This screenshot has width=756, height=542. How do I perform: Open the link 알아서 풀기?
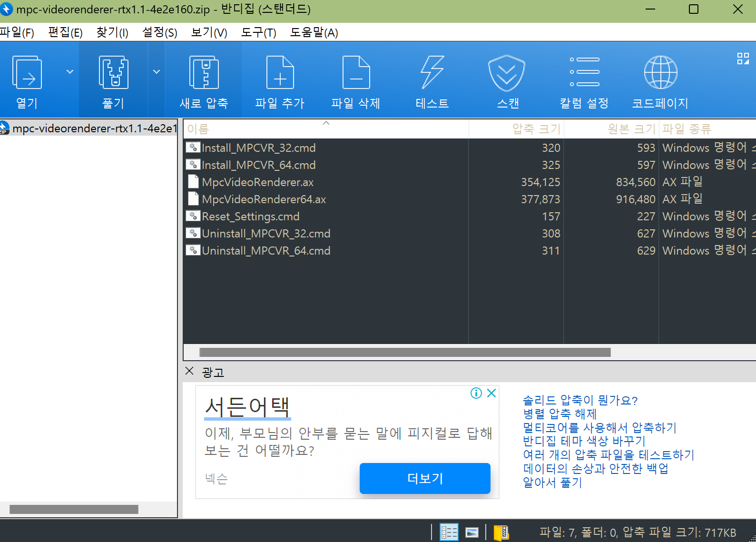click(x=552, y=483)
